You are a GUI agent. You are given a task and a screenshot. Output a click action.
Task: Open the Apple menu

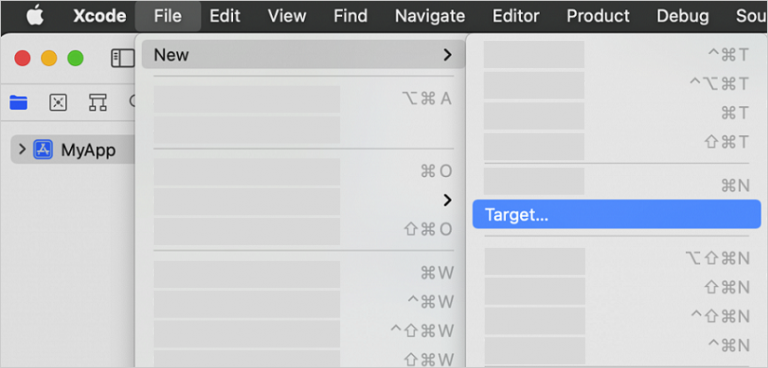click(x=35, y=16)
